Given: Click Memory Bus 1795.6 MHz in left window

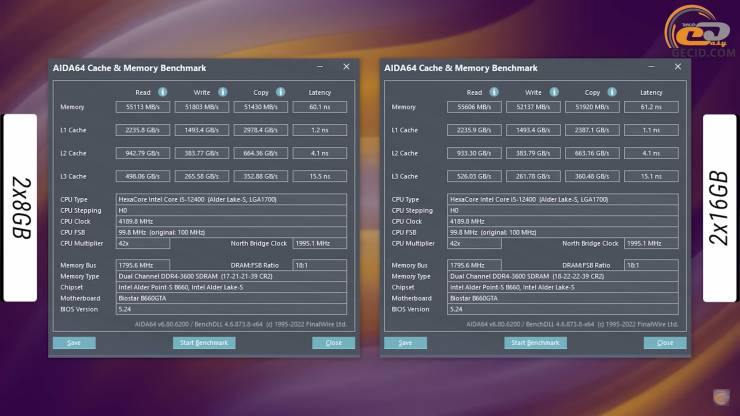Looking at the screenshot, I should point(143,265).
